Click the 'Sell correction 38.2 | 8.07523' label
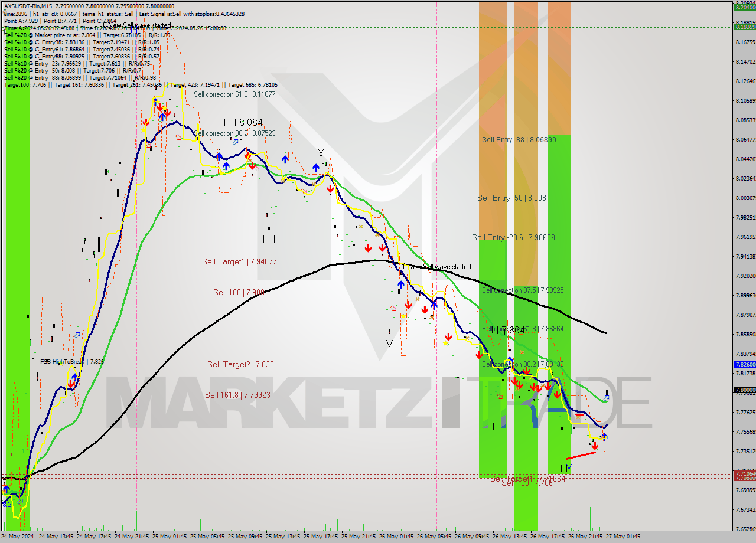This screenshot has width=756, height=543. pos(234,133)
